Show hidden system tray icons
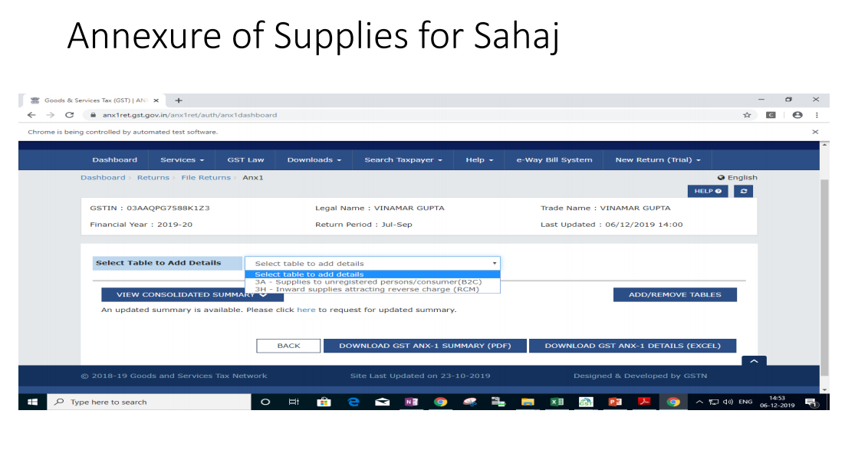The width and height of the screenshot is (868, 450). tap(699, 402)
